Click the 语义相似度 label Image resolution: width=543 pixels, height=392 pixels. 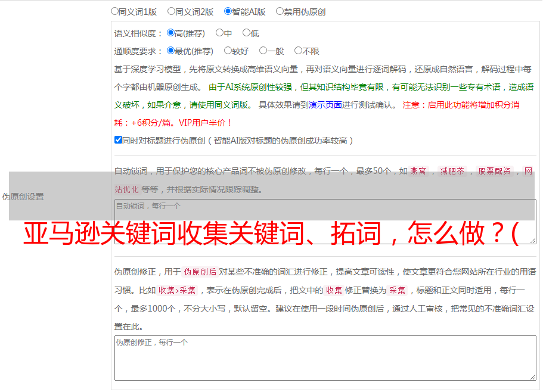pos(138,33)
